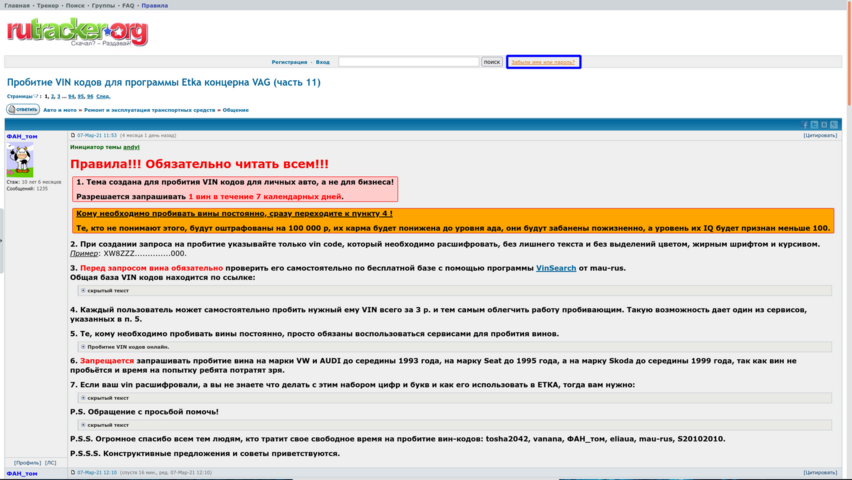Click the Регистрация link

pos(289,62)
